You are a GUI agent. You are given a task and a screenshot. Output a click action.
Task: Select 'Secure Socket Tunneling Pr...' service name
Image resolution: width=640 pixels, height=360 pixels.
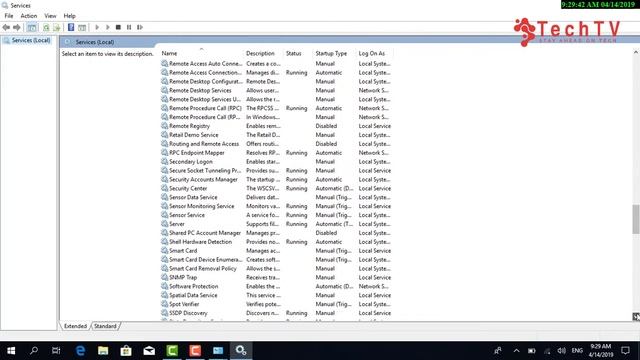coord(205,171)
